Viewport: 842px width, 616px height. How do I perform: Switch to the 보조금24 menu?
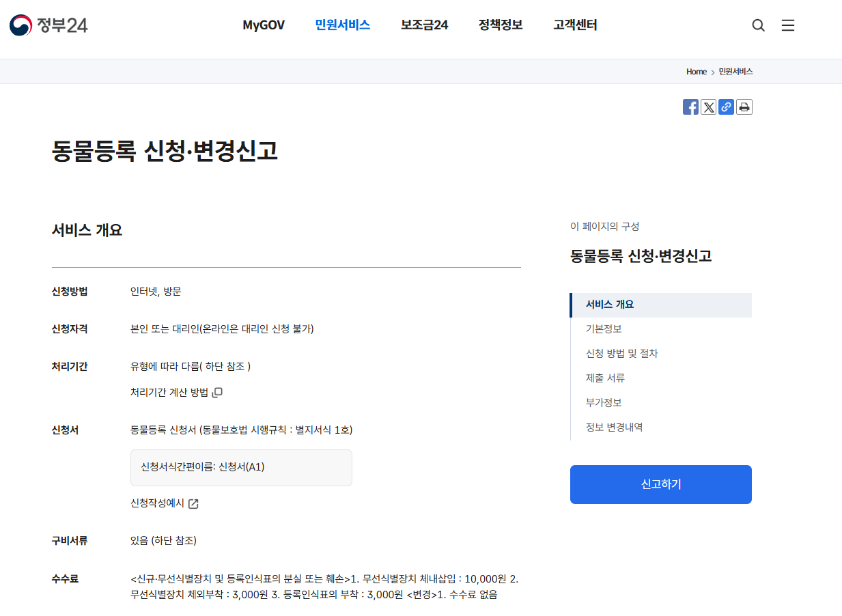click(x=423, y=25)
